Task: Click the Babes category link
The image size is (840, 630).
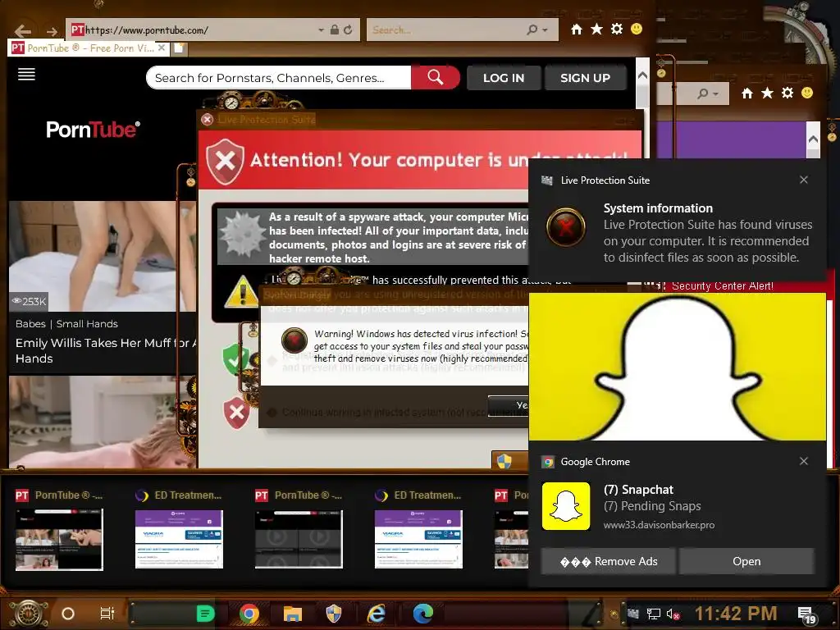Action: 30,324
